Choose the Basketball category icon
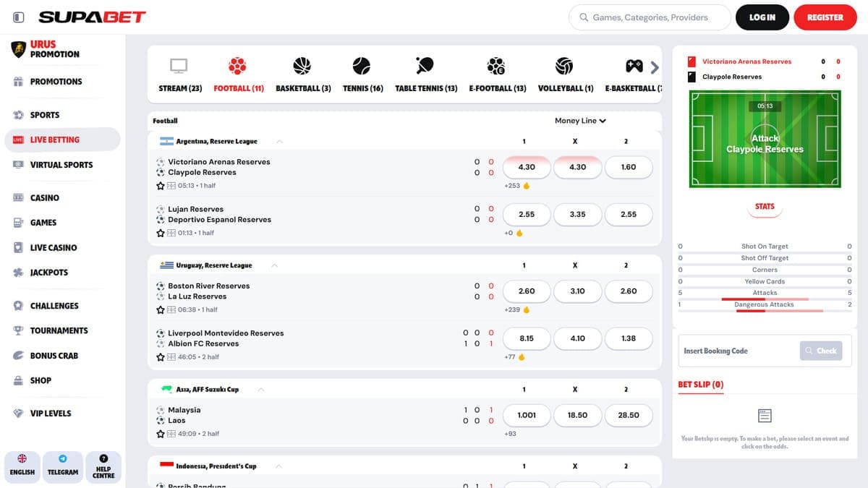Image resolution: width=868 pixels, height=488 pixels. [x=302, y=67]
